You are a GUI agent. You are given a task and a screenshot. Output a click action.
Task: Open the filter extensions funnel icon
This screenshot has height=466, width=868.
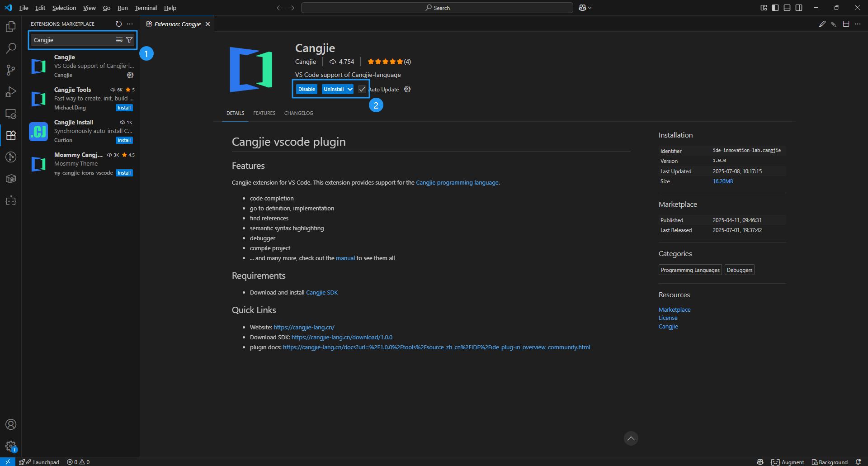point(129,40)
